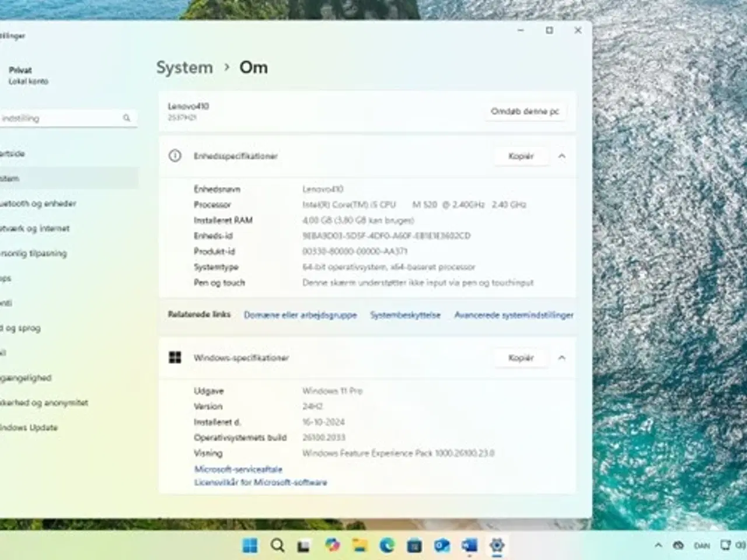Click the build number 26100.2033
Image resolution: width=747 pixels, height=560 pixels.
(324, 437)
